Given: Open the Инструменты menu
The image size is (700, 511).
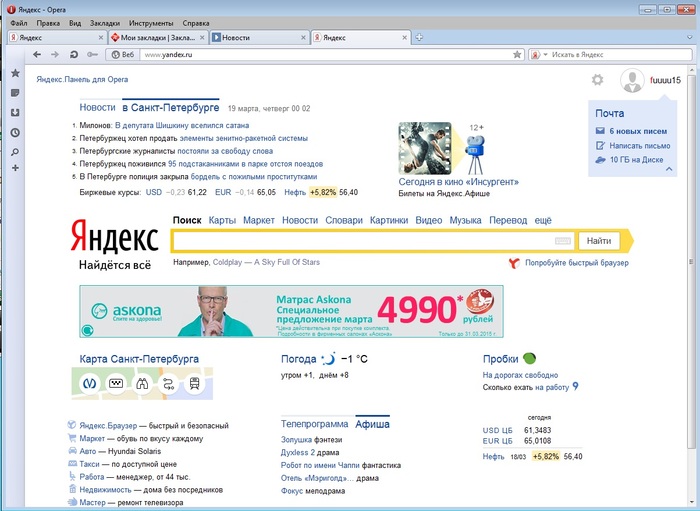Looking at the screenshot, I should point(151,23).
